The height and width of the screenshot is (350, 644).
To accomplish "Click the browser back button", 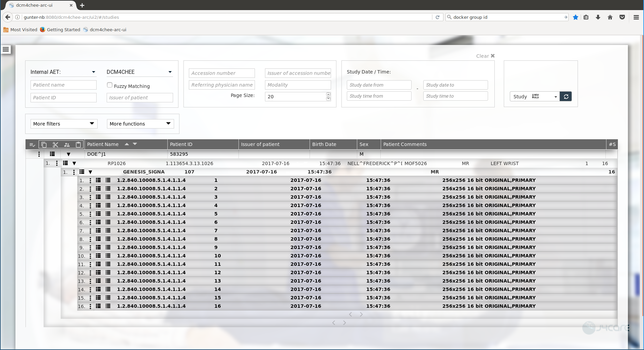I will point(7,17).
